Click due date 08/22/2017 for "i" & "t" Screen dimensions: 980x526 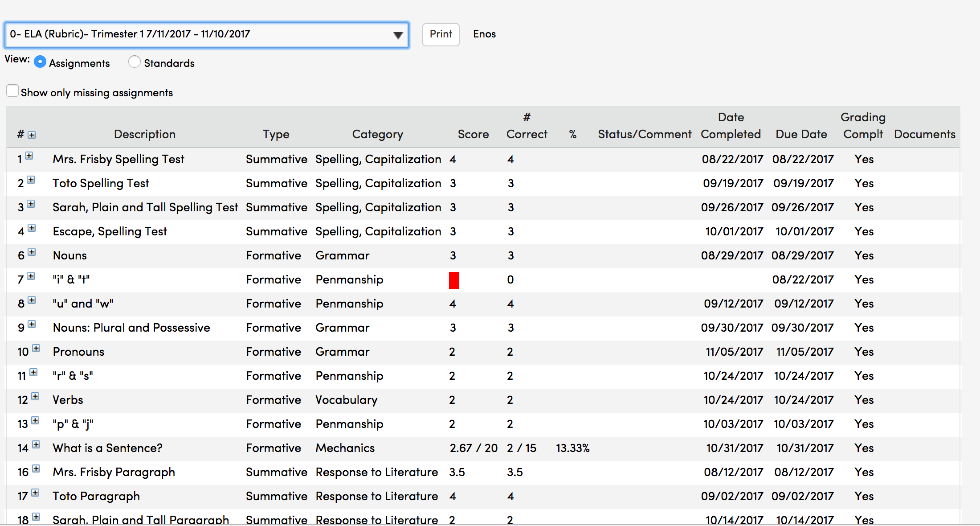pyautogui.click(x=803, y=279)
